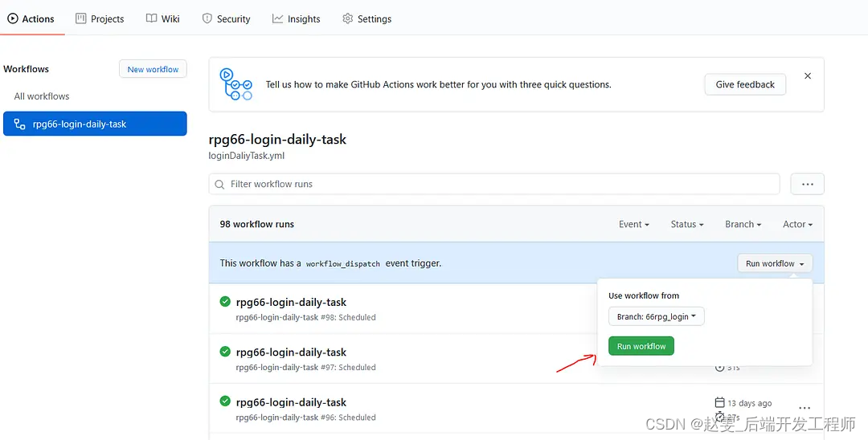Image resolution: width=868 pixels, height=440 pixels.
Task: Open run #97 rpg66-login-daily-task
Action: [x=291, y=352]
